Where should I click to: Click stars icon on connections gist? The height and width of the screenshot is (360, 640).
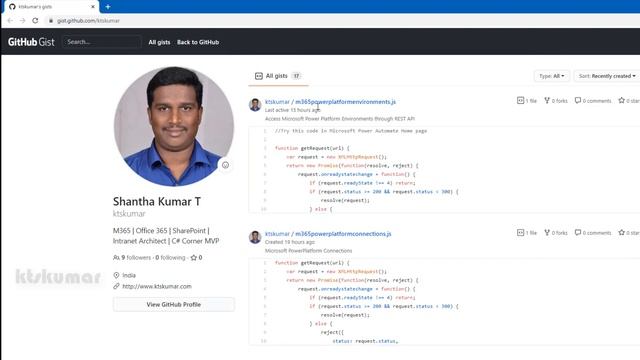coord(621,233)
